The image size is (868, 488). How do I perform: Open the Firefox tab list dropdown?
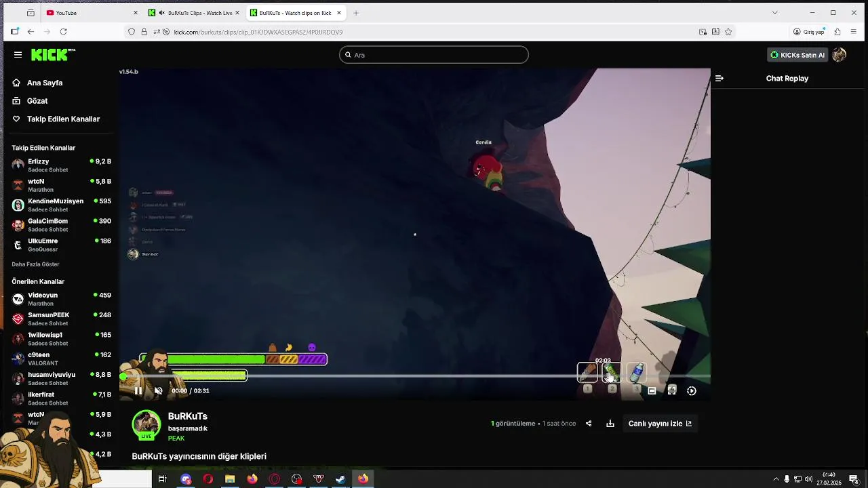774,13
